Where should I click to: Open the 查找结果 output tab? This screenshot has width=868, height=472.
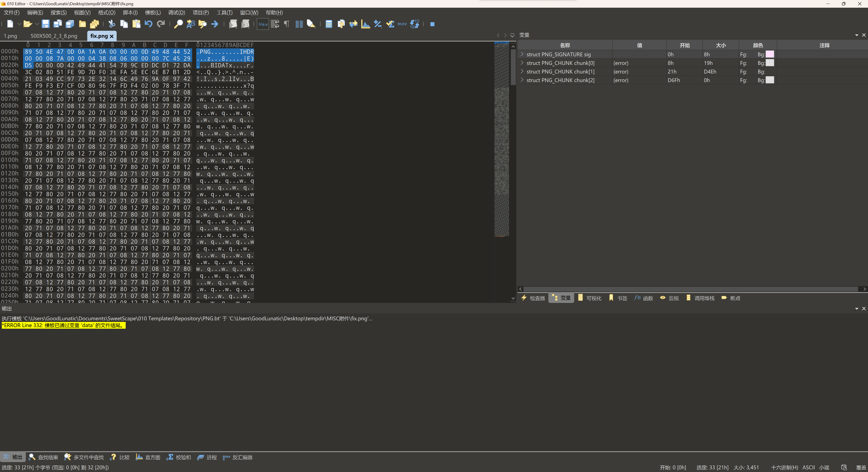point(43,457)
